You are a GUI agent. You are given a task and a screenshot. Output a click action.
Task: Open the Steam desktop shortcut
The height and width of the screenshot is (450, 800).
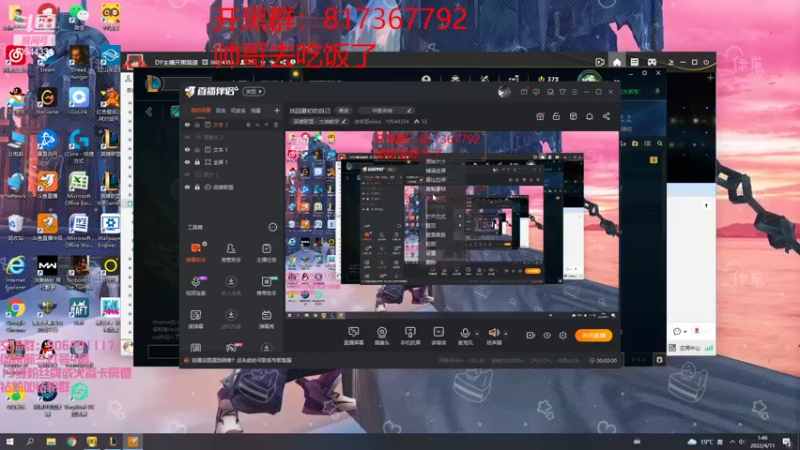pyautogui.click(x=47, y=59)
